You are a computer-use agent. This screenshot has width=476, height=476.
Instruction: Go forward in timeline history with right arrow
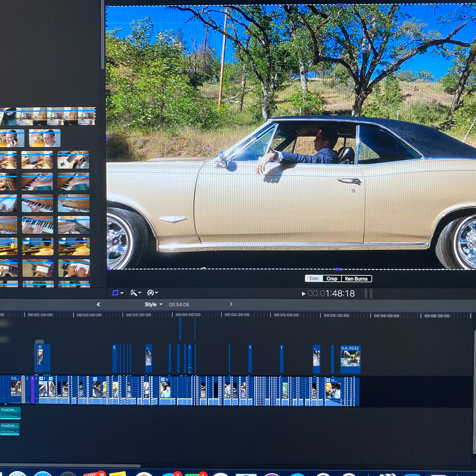(231, 305)
